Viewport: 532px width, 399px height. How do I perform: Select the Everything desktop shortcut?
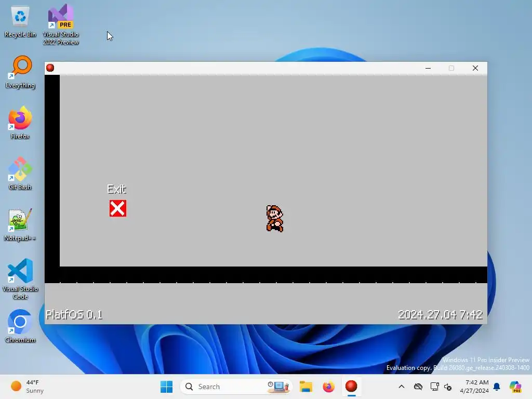click(x=20, y=72)
